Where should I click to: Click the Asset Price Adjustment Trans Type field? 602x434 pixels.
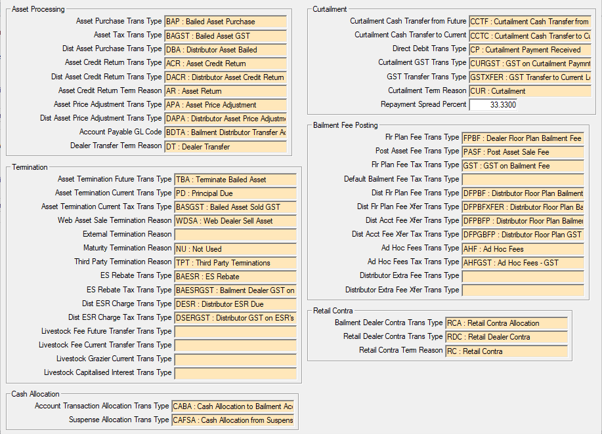(x=225, y=105)
